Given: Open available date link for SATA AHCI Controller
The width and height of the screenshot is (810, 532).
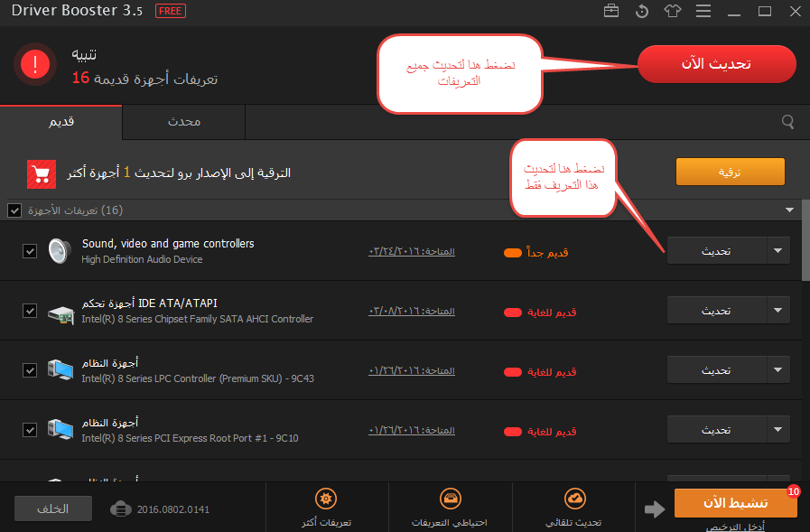Looking at the screenshot, I should pyautogui.click(x=412, y=312).
